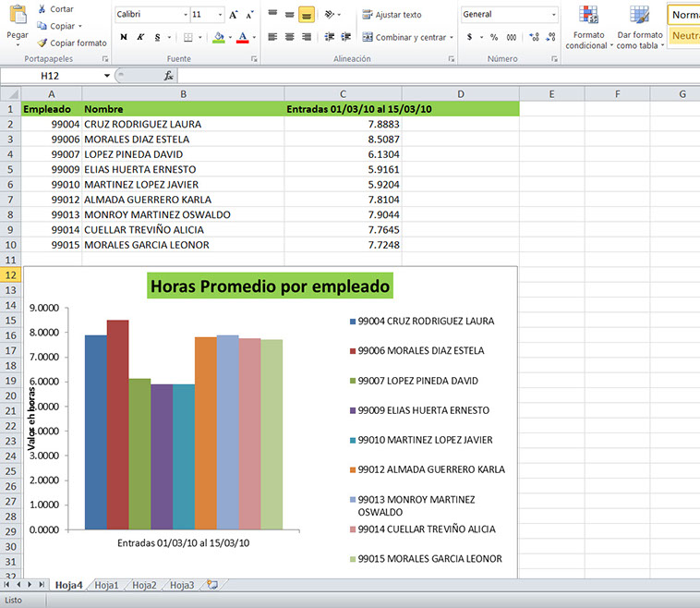
Task: Expand the Name Box dropdown showing H12
Action: pyautogui.click(x=107, y=75)
